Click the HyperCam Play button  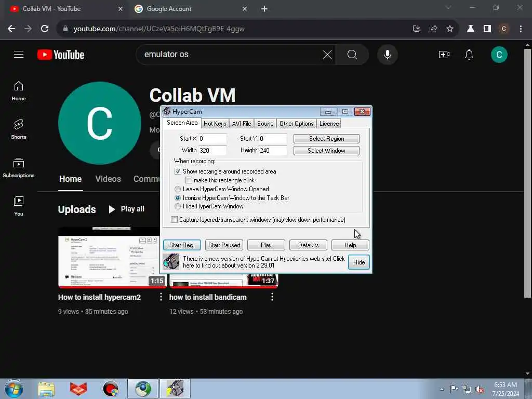coord(267,245)
